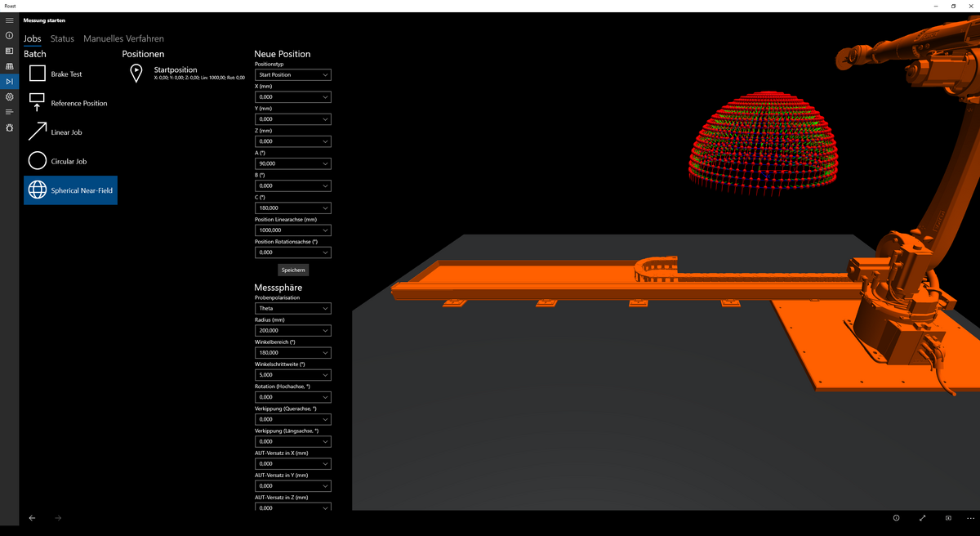Open the Positionstyp dropdown showing Start Position
Image resolution: width=980 pixels, height=536 pixels.
pyautogui.click(x=292, y=74)
